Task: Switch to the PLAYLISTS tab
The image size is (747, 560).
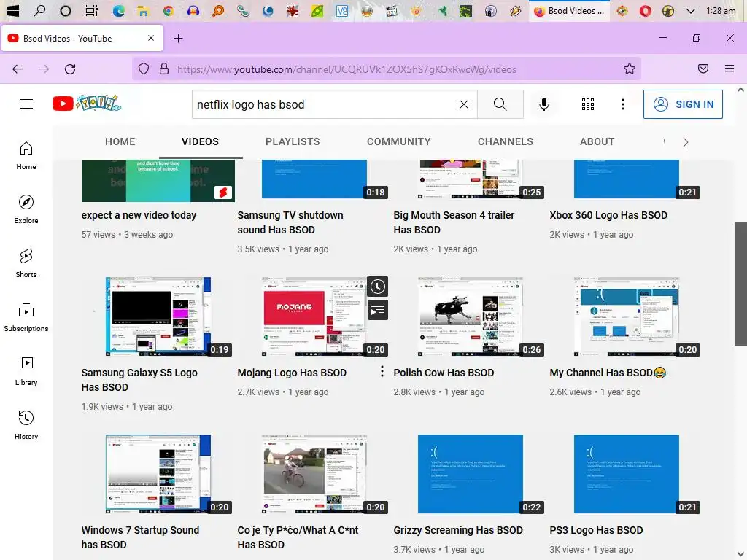Action: (293, 142)
